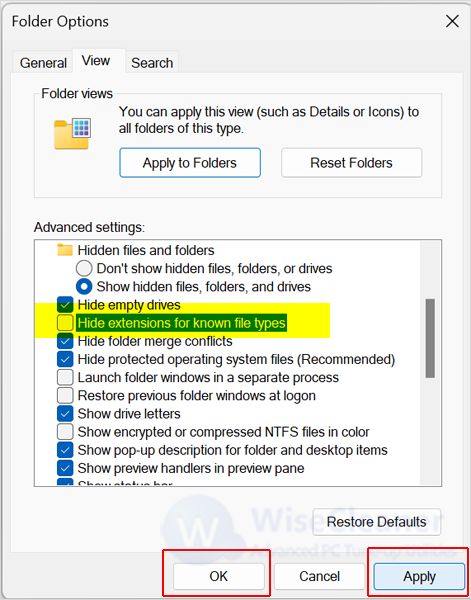
Task: Click the Reset Folders button
Action: [x=351, y=163]
